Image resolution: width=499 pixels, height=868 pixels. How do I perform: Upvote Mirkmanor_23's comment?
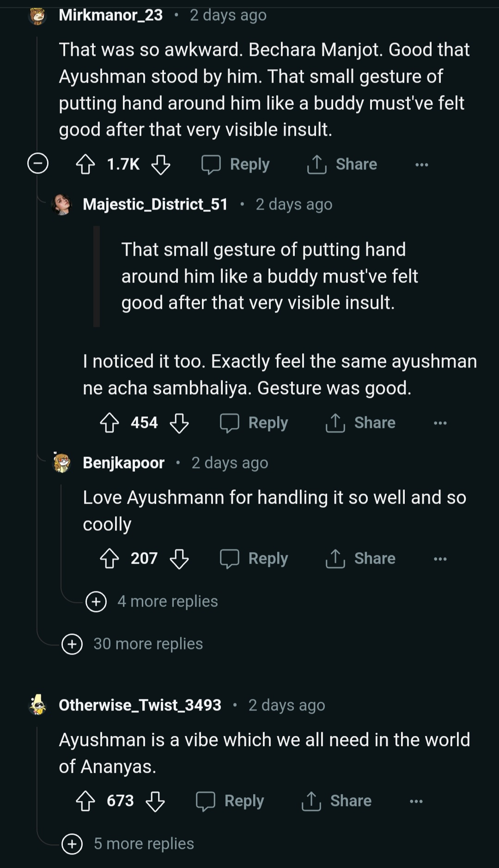85,164
